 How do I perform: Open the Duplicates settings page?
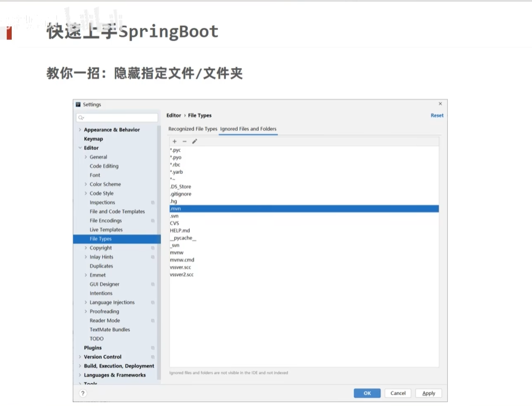[101, 266]
